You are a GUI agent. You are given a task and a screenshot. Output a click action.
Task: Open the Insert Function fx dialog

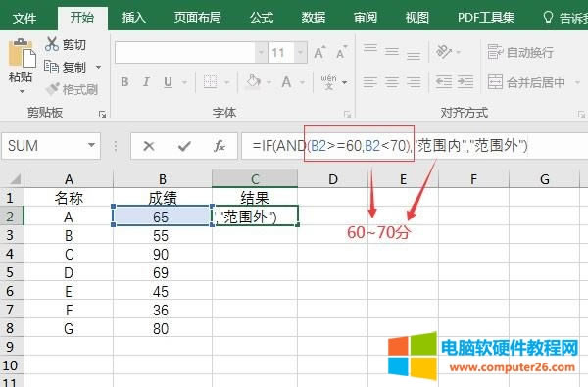[x=220, y=146]
